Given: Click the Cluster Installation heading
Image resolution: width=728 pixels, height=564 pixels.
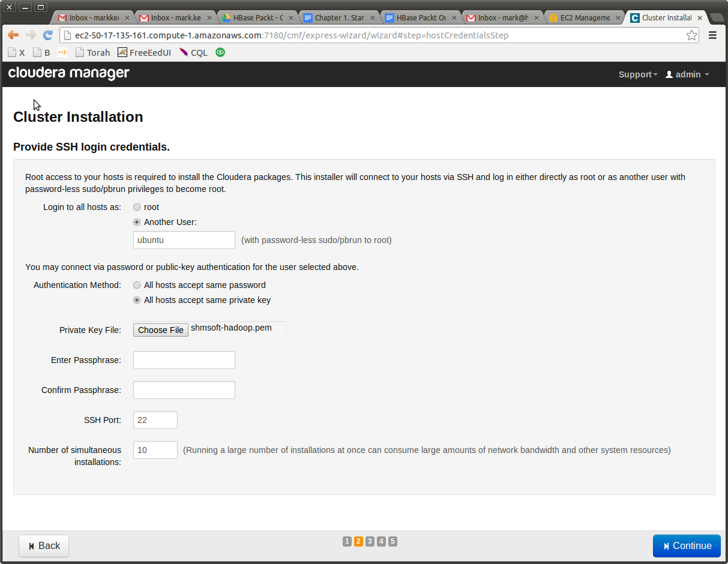Looking at the screenshot, I should click(78, 117).
